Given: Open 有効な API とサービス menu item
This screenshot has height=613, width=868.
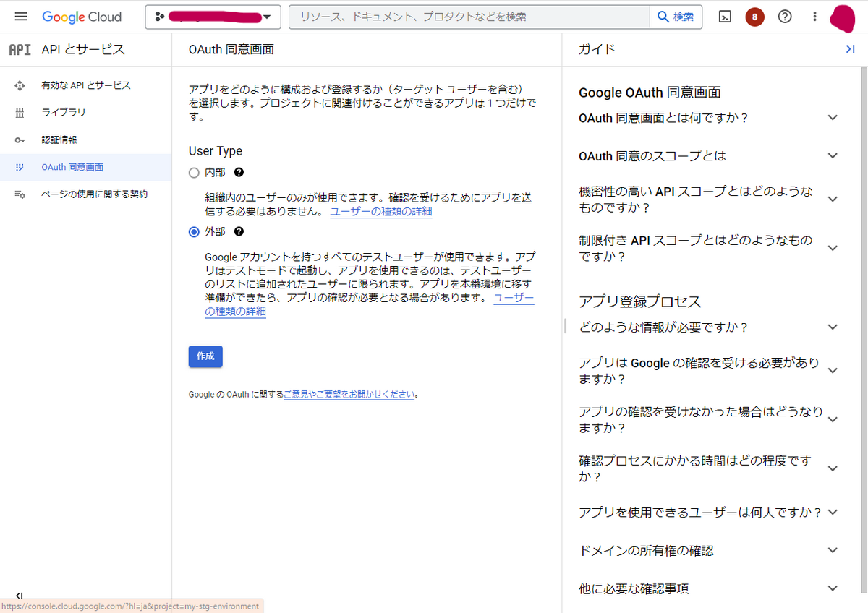Looking at the screenshot, I should click(86, 85).
